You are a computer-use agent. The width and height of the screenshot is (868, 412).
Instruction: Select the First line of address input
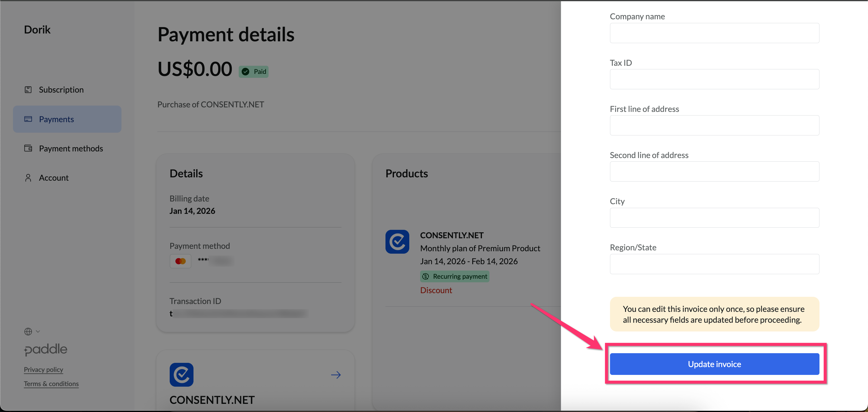tap(714, 125)
